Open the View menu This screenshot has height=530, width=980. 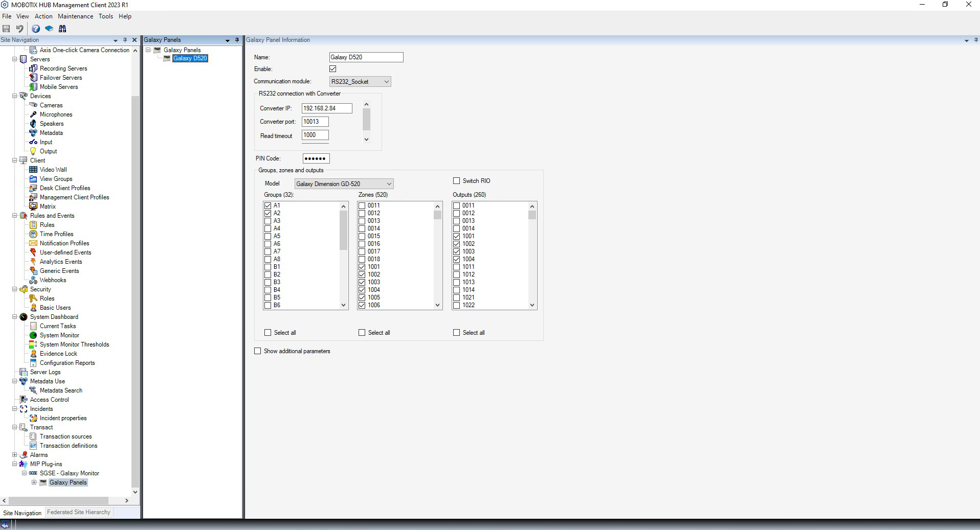23,16
